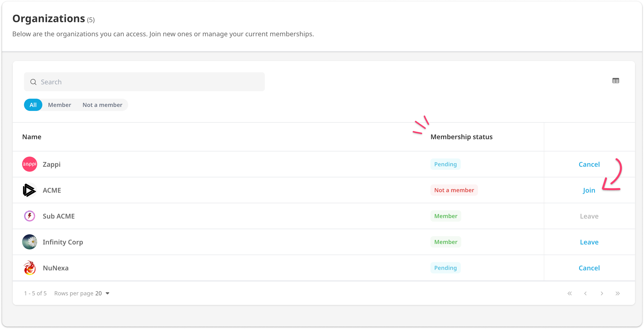Cancel the Zappi pending request
The image size is (644, 329).
pyautogui.click(x=589, y=164)
